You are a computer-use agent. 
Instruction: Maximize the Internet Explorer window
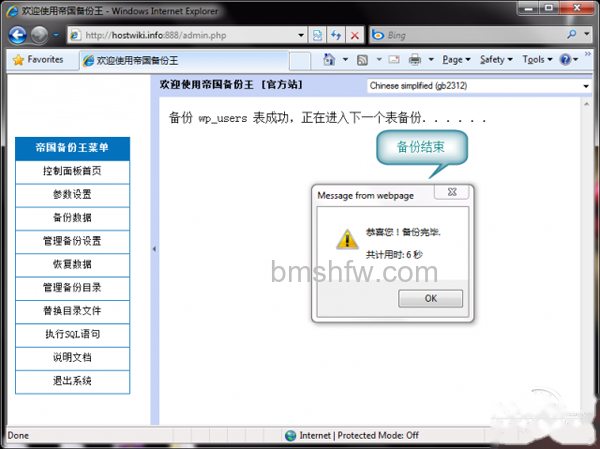pyautogui.click(x=549, y=8)
